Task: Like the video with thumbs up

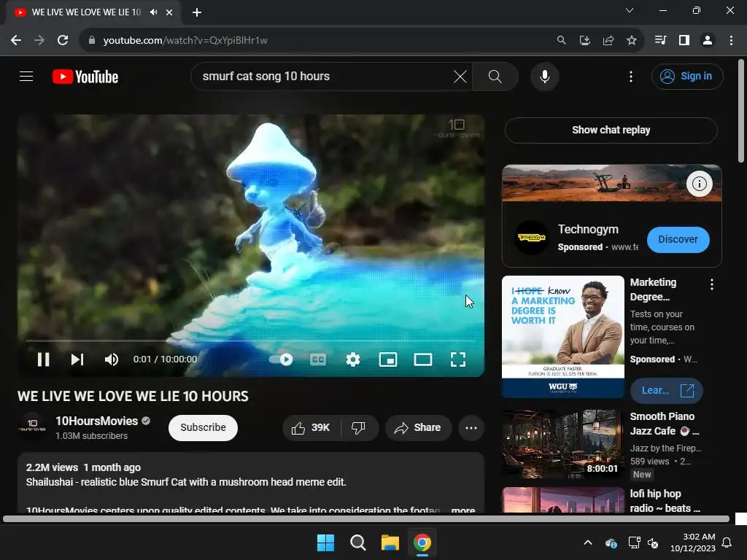Action: tap(311, 427)
